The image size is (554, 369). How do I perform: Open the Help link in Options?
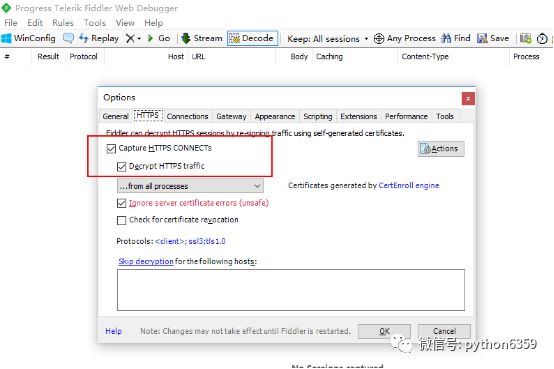(x=113, y=331)
